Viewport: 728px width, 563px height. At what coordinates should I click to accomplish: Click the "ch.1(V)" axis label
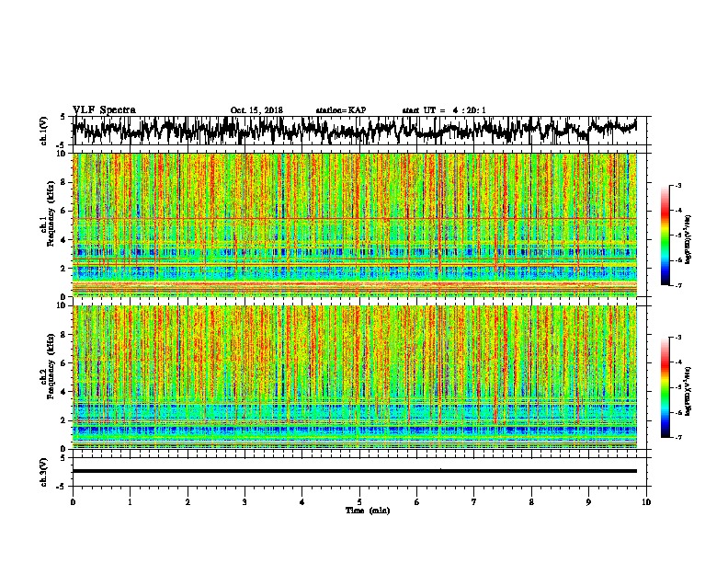pyautogui.click(x=43, y=131)
